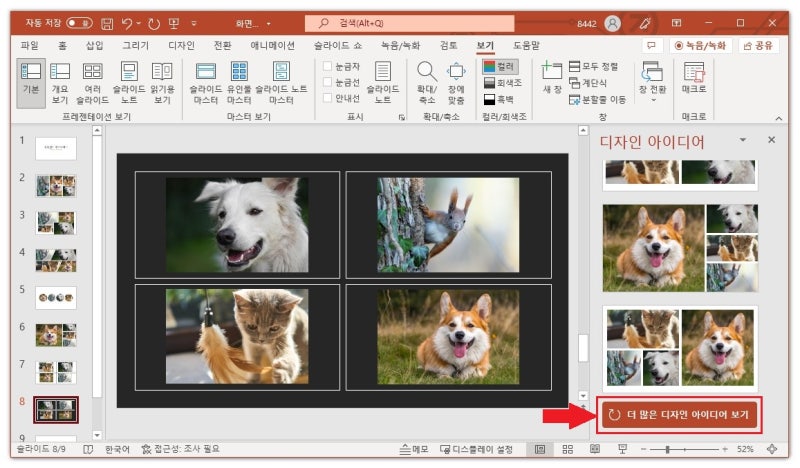
Task: Click 52% zoom level text
Action: [x=745, y=449]
